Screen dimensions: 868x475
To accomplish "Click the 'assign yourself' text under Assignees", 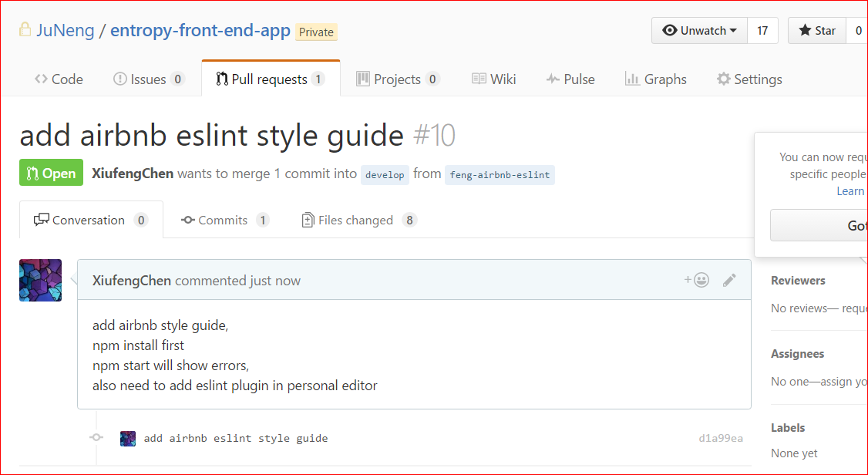I will (843, 382).
